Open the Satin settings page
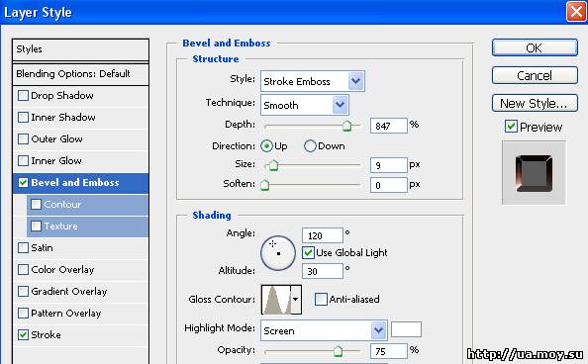The height and width of the screenshot is (364, 588). pyautogui.click(x=42, y=248)
